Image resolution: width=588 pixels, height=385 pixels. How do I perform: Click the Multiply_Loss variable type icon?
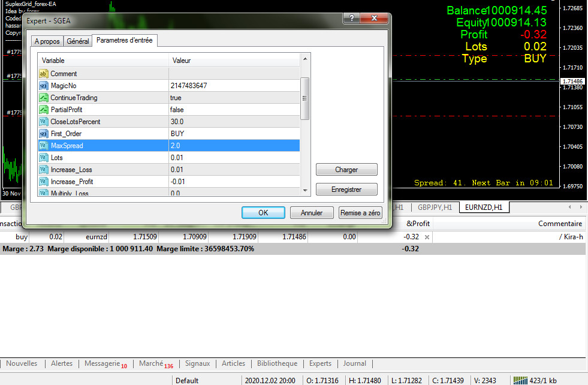click(x=44, y=192)
